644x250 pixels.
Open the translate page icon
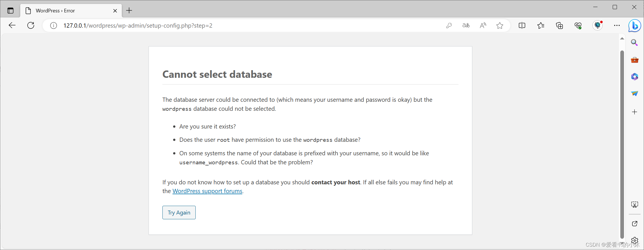pos(466,26)
